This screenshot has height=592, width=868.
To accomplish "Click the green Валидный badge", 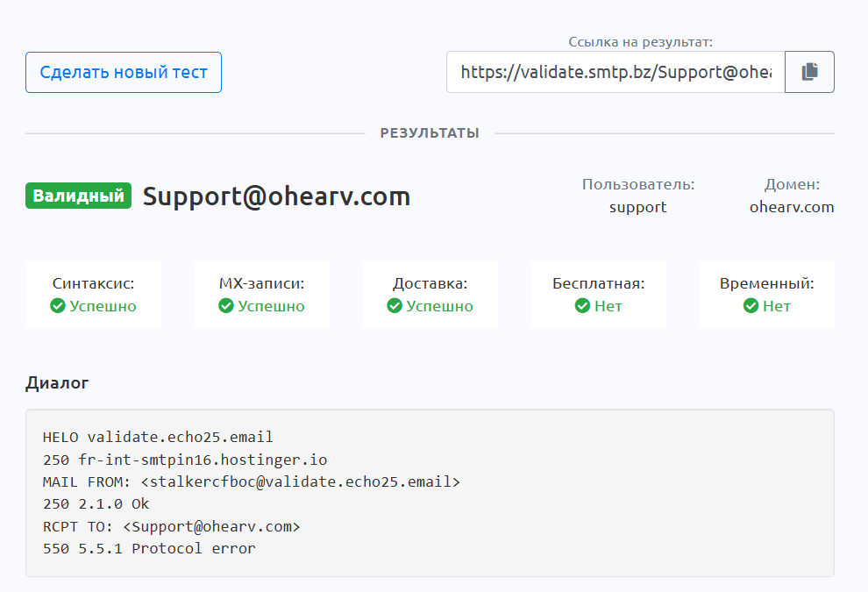I will click(79, 196).
